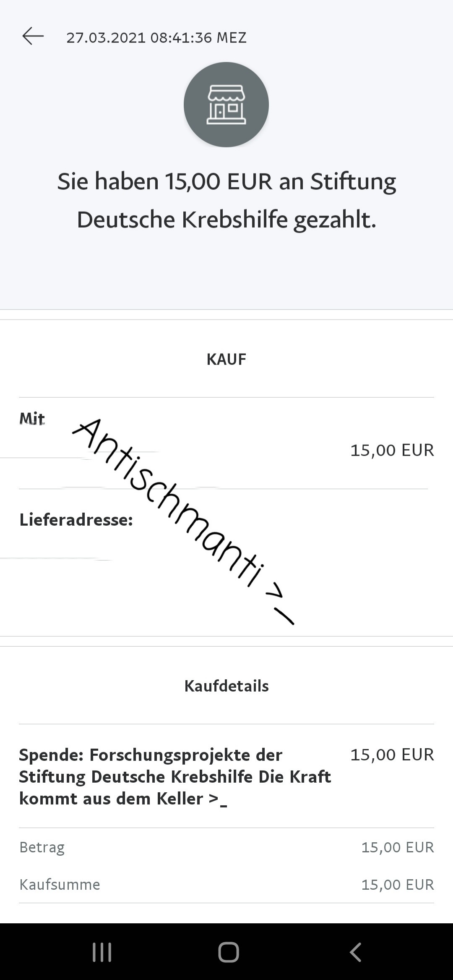Tap the Antischmanti handwritten watermark
The image size is (453, 980).
click(x=176, y=504)
